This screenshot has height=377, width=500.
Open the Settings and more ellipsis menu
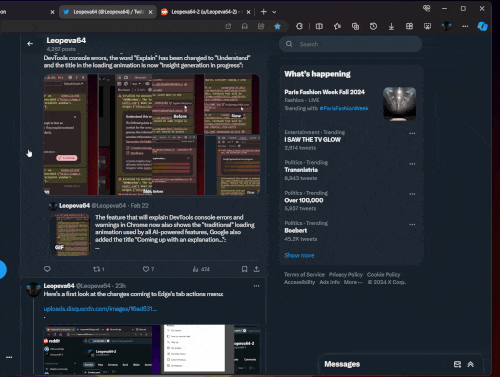coord(465,26)
